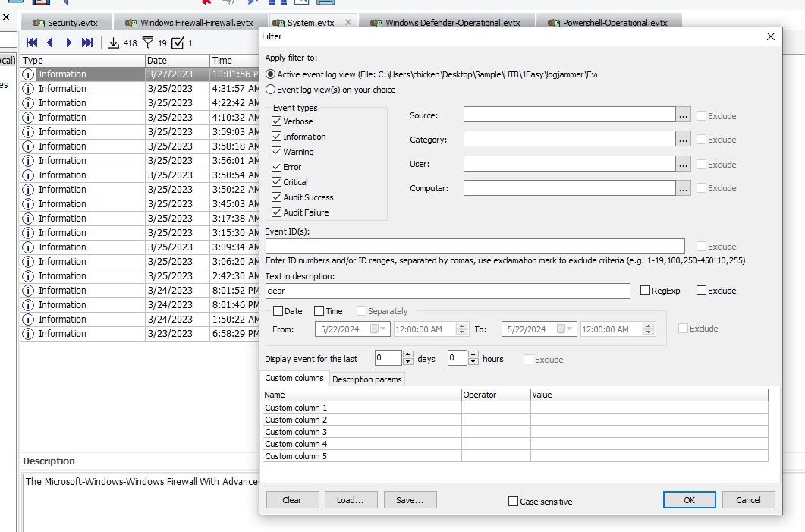Screen dimensions: 805x532
Task: Confirm filter with OK button
Action: (689, 499)
